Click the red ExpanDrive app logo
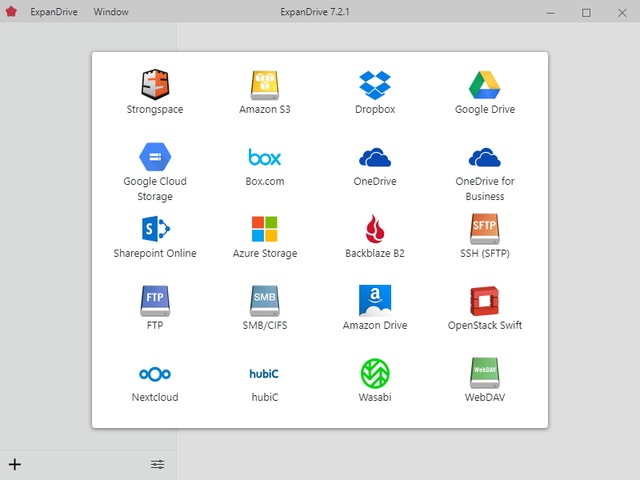The width and height of the screenshot is (640, 480). coord(13,12)
